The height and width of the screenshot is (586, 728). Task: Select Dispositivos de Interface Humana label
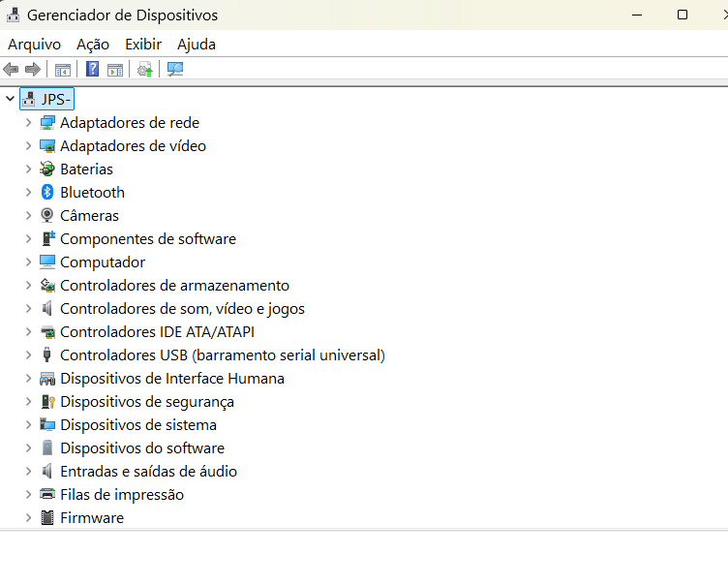coord(172,379)
